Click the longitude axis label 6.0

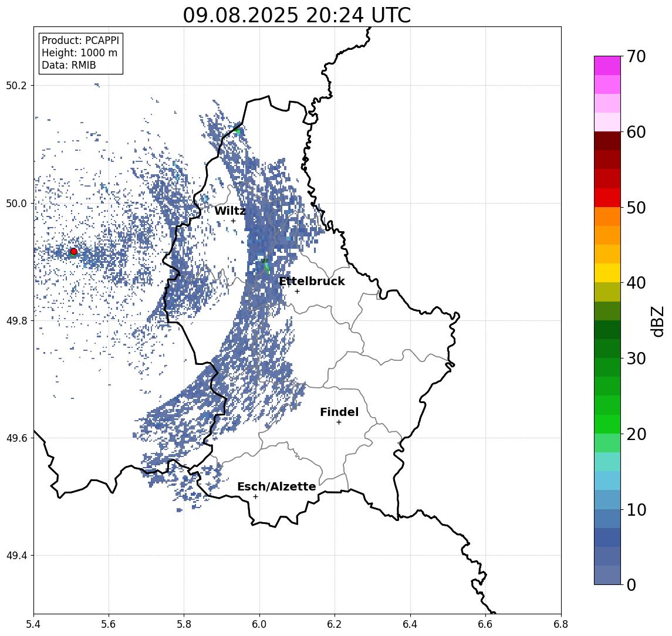pos(259,624)
